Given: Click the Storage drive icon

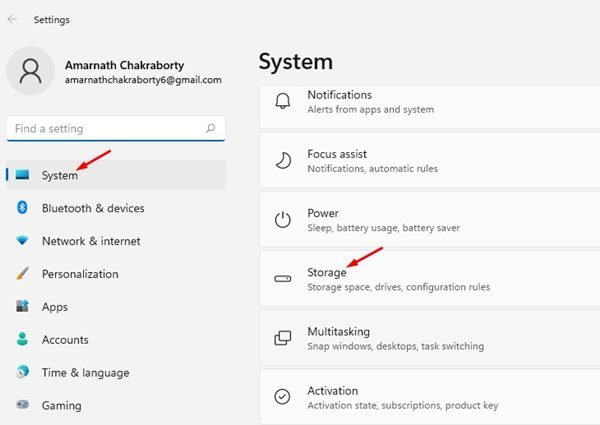Looking at the screenshot, I should (283, 279).
